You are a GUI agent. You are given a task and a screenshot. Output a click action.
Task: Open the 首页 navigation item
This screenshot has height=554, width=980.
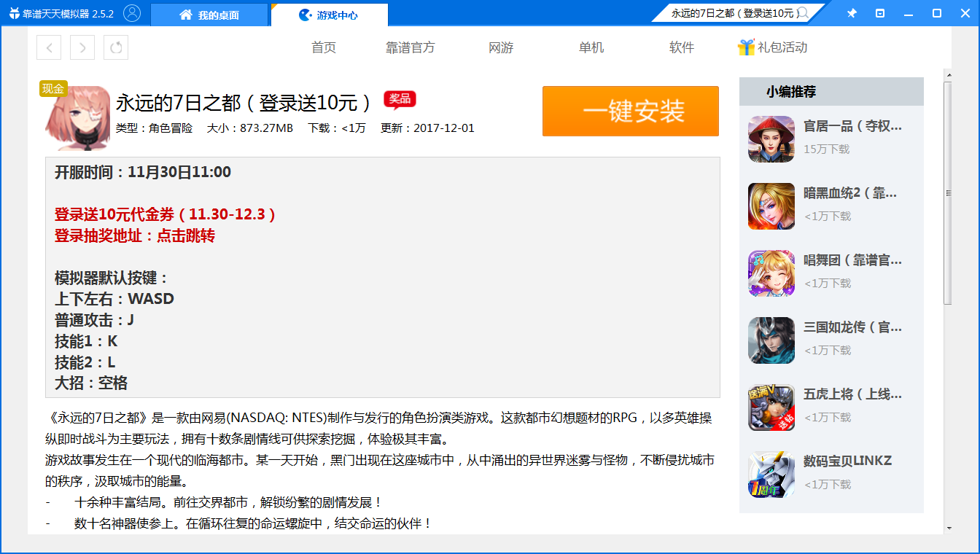[x=323, y=47]
